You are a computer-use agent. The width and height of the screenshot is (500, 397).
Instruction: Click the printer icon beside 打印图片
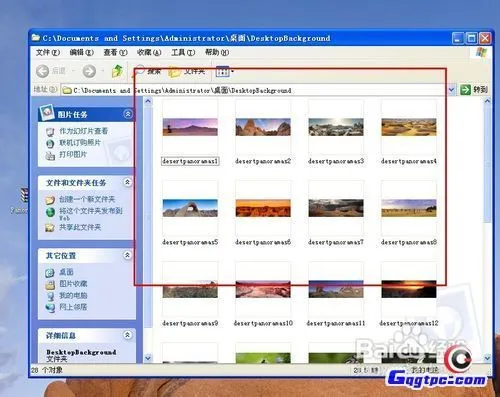pos(50,156)
